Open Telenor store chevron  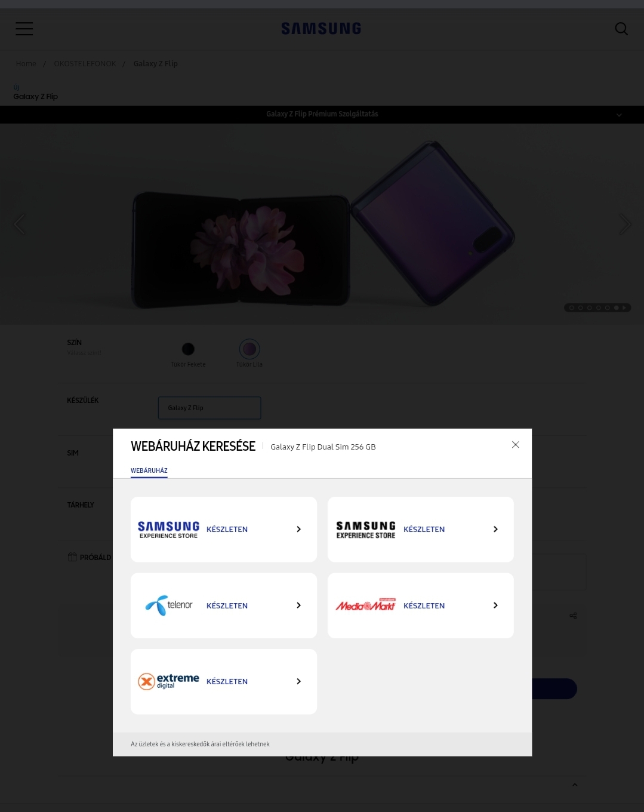pos(298,605)
